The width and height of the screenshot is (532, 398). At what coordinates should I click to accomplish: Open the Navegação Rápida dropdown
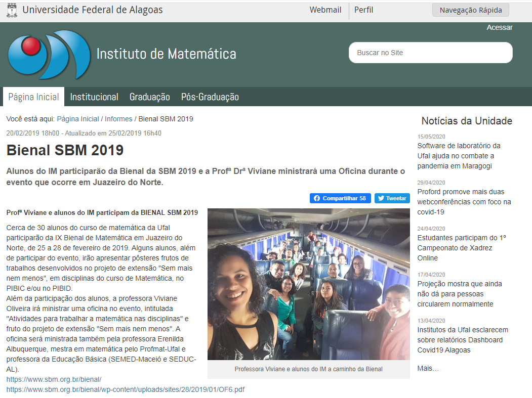tap(470, 10)
